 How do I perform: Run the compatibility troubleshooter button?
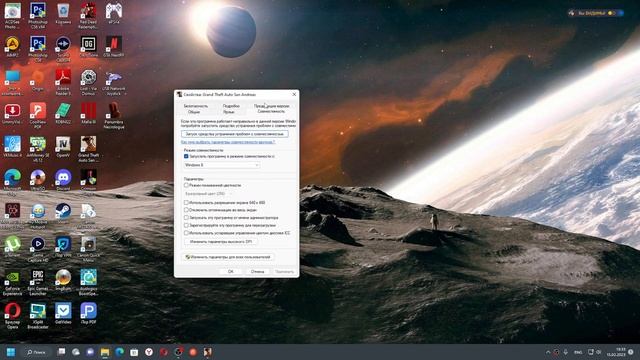235,134
